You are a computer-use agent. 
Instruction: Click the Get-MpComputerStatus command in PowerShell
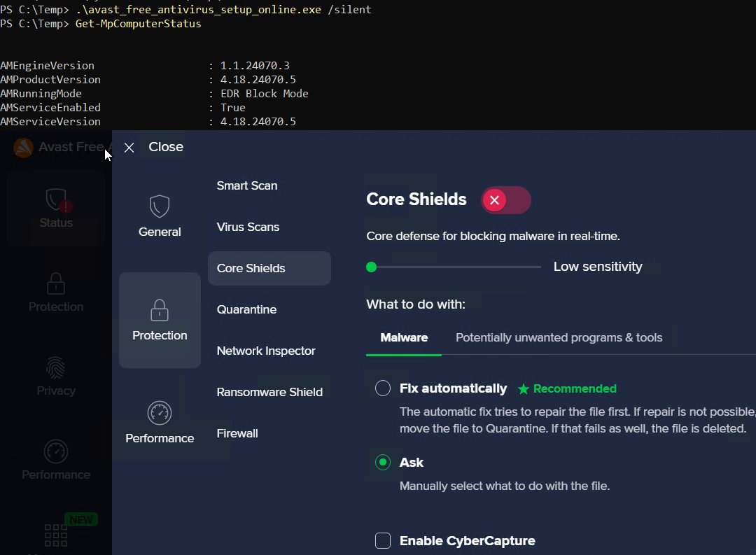point(138,24)
